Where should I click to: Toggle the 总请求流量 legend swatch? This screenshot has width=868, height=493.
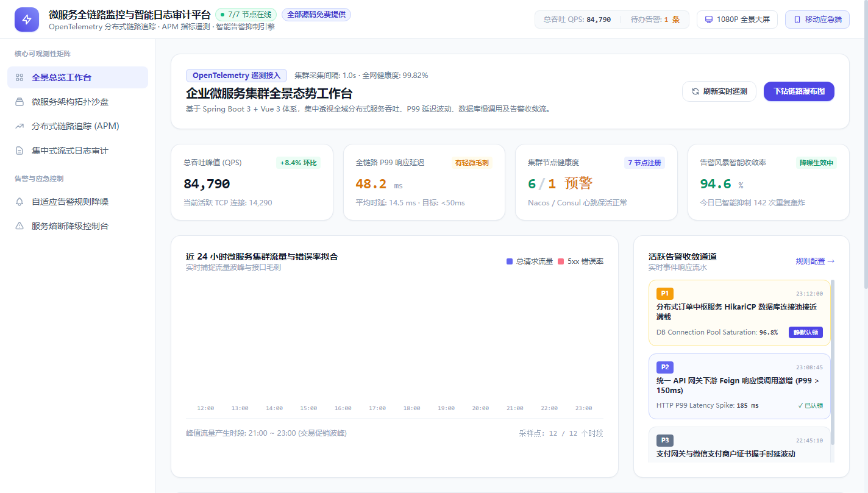[510, 261]
